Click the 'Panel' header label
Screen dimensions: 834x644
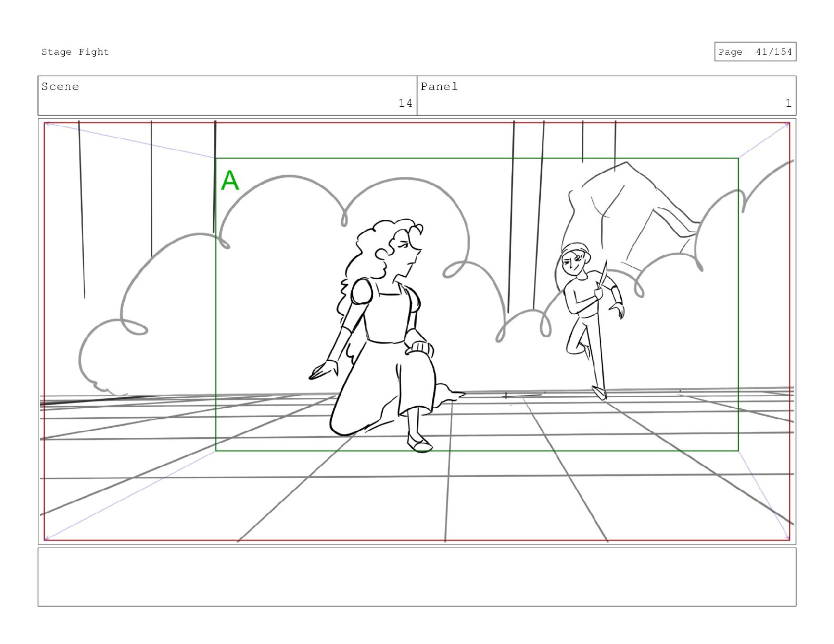click(439, 86)
